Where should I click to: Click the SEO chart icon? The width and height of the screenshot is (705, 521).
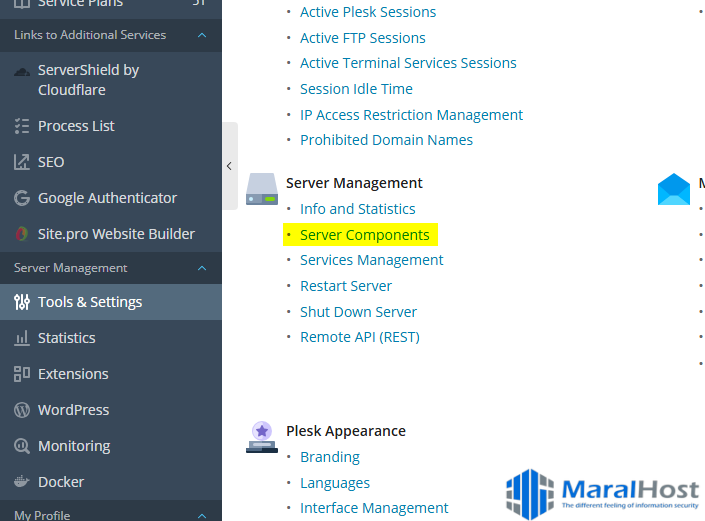click(x=21, y=162)
